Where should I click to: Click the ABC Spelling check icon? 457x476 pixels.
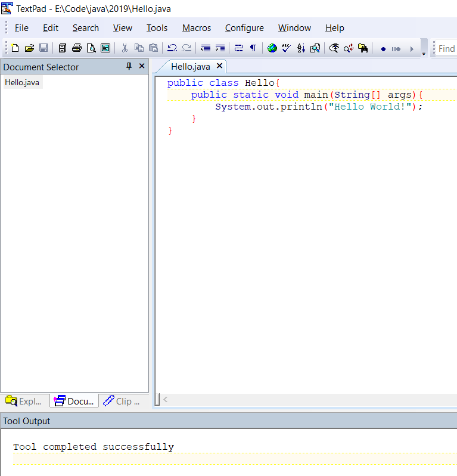286,48
